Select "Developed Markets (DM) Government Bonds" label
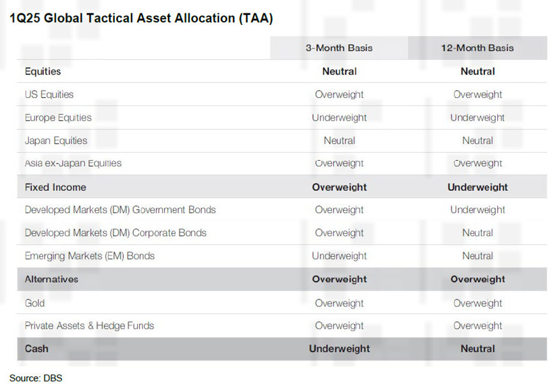The width and height of the screenshot is (556, 392). point(120,209)
